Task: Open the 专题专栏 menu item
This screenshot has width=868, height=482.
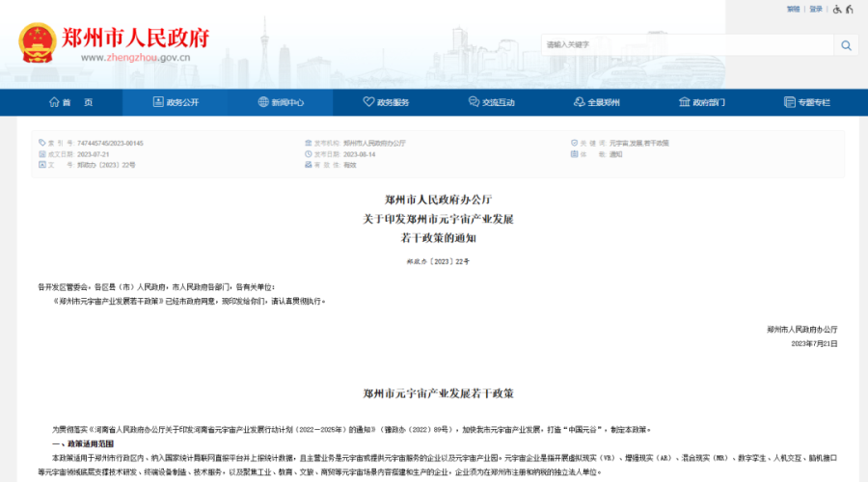Action: (813, 102)
